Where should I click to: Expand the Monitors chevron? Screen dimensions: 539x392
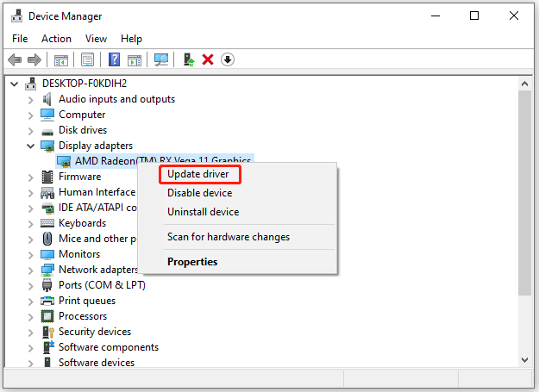(30, 255)
